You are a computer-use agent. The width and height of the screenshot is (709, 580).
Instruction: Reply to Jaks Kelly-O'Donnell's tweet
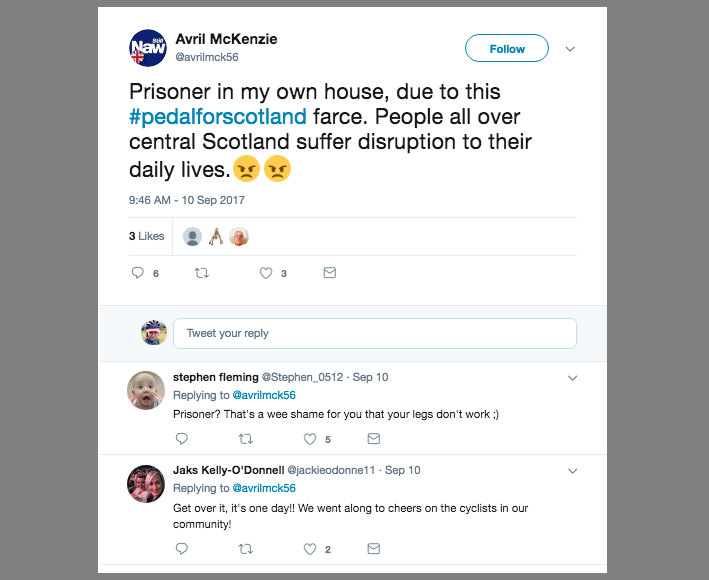pos(181,548)
